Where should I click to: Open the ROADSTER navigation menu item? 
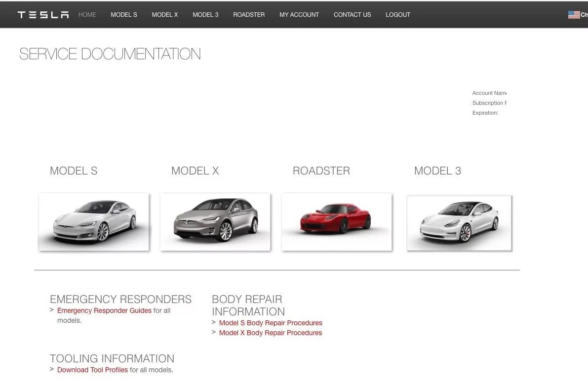coord(249,15)
